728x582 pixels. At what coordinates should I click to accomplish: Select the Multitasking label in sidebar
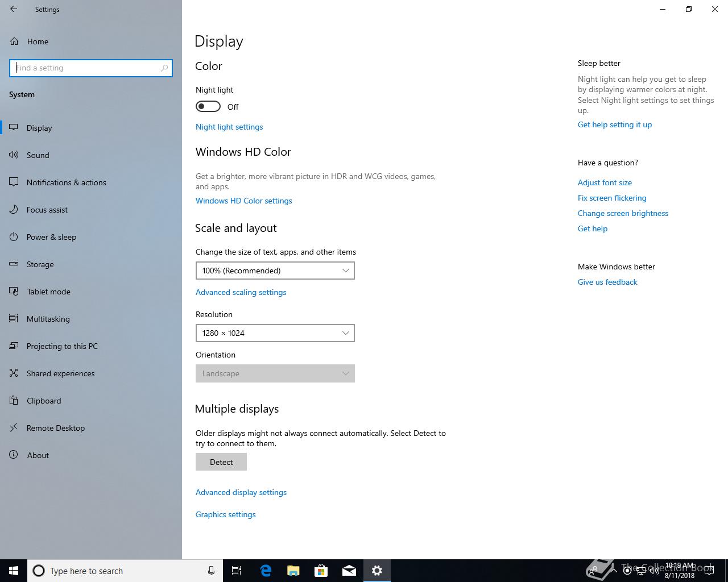pos(48,319)
